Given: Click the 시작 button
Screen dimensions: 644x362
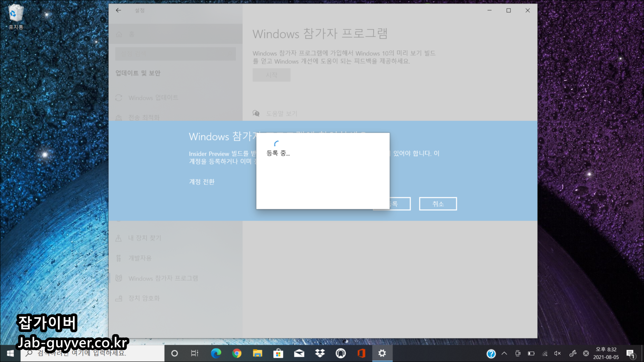Looking at the screenshot, I should 272,75.
